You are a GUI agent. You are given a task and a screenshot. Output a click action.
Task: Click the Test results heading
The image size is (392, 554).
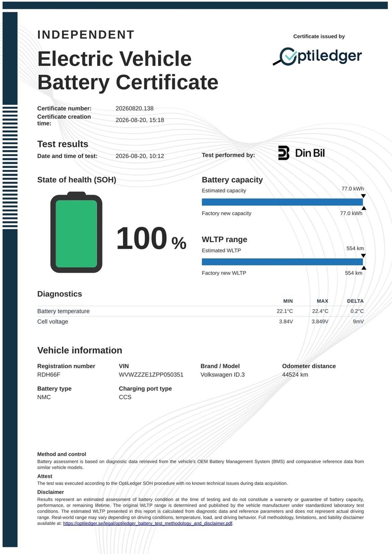point(63,144)
